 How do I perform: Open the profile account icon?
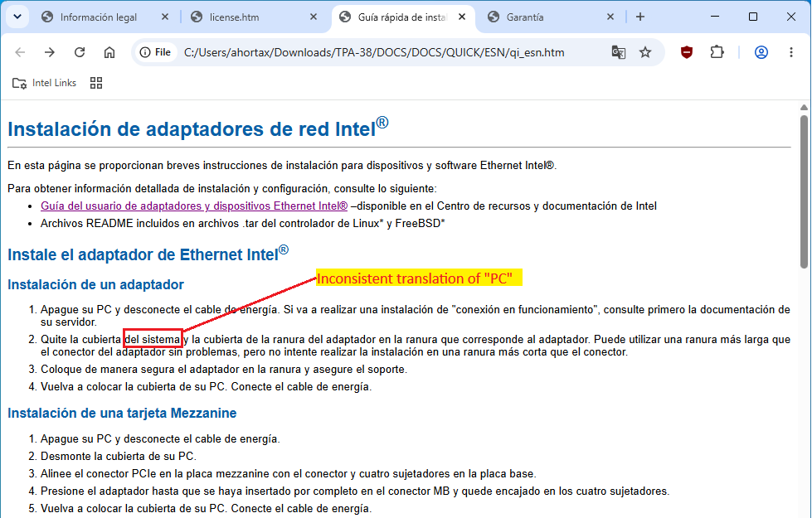click(x=761, y=52)
